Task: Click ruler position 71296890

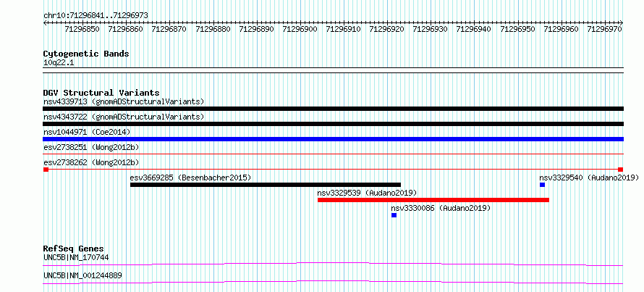Action: [x=256, y=29]
